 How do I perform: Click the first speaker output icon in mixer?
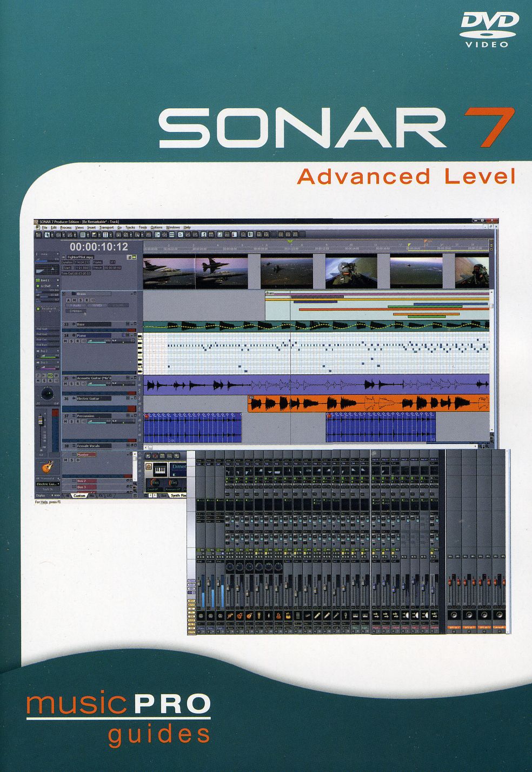click(453, 616)
